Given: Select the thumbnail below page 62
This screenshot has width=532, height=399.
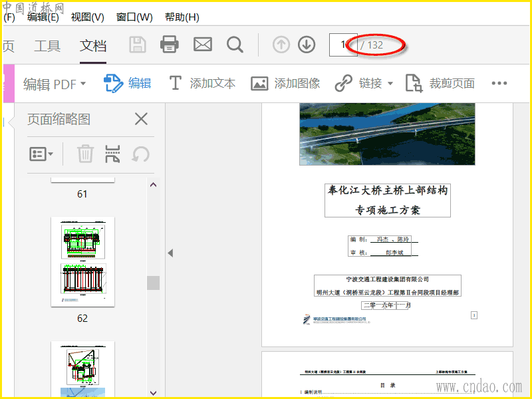Looking at the screenshot, I should click(82, 369).
